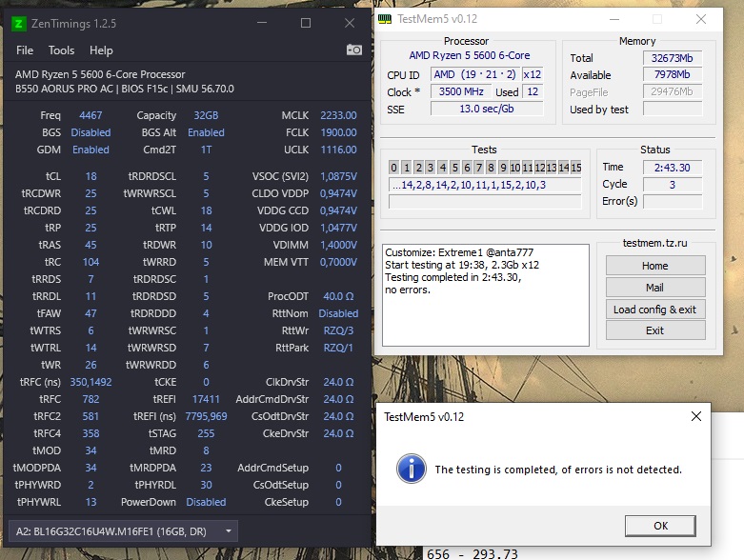The width and height of the screenshot is (744, 560).
Task: Click the PageFile value 29476Mb
Action: [x=672, y=91]
